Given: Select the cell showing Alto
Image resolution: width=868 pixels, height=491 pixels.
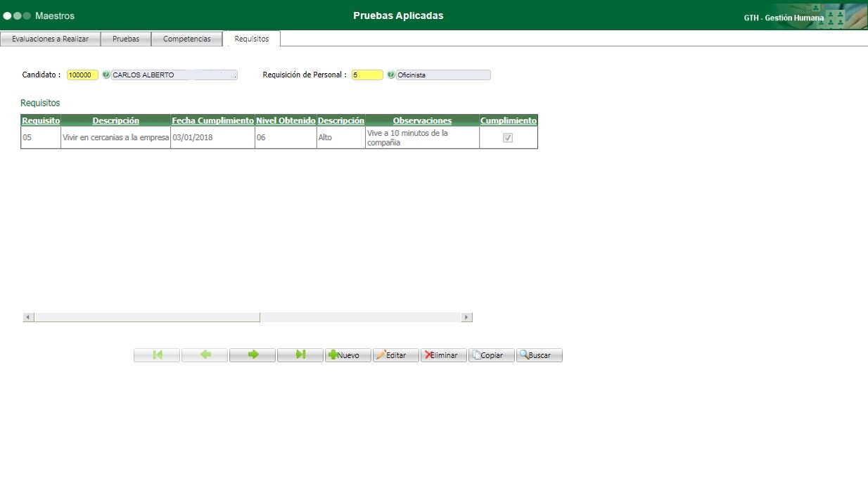Looking at the screenshot, I should point(341,138).
